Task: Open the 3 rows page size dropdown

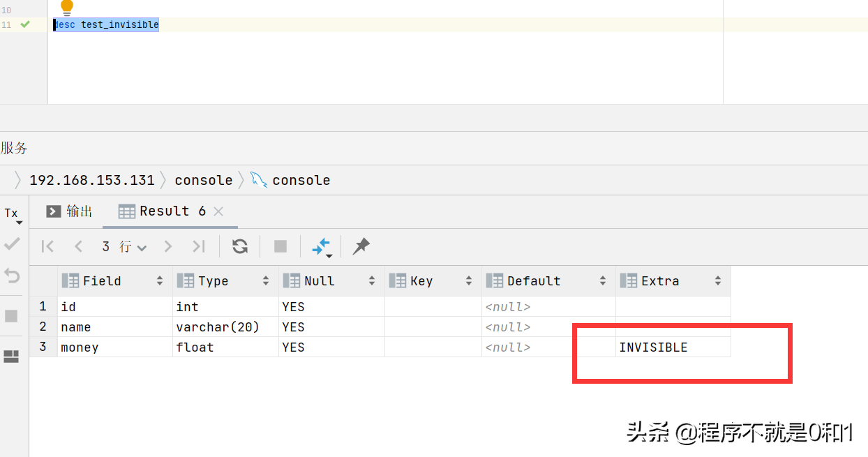Action: tap(124, 246)
